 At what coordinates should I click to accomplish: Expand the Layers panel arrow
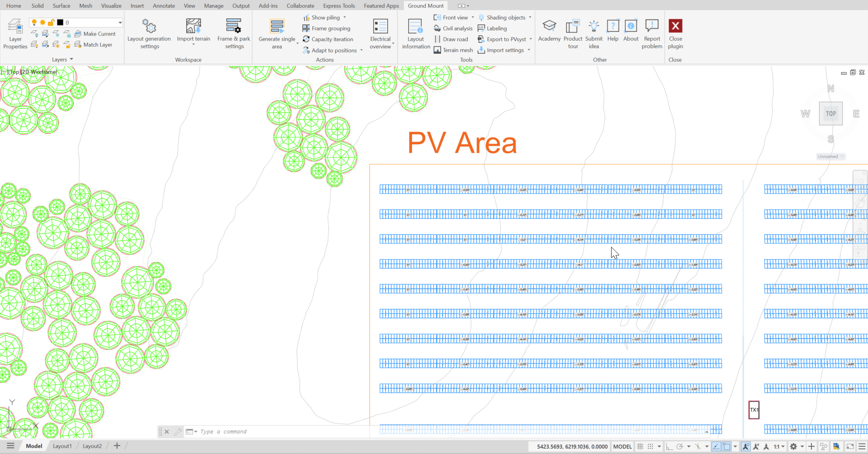click(71, 59)
